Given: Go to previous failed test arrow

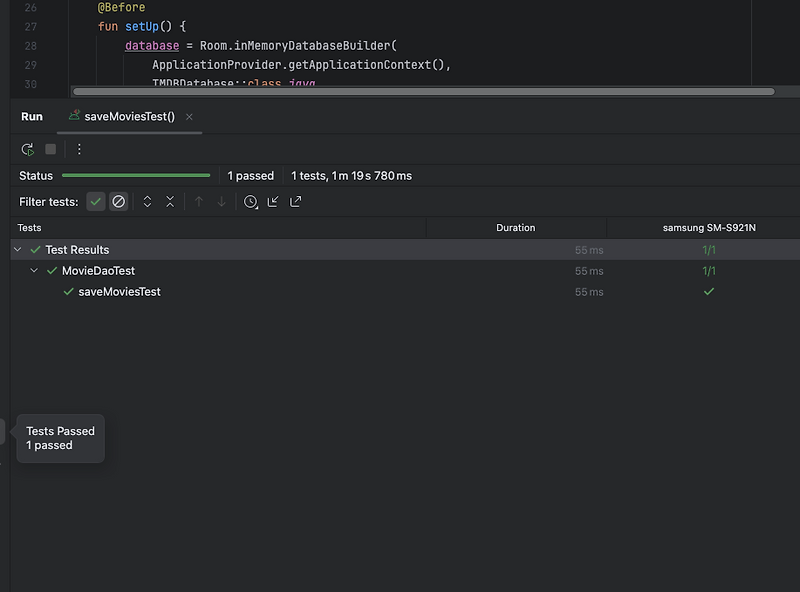Looking at the screenshot, I should tap(199, 202).
